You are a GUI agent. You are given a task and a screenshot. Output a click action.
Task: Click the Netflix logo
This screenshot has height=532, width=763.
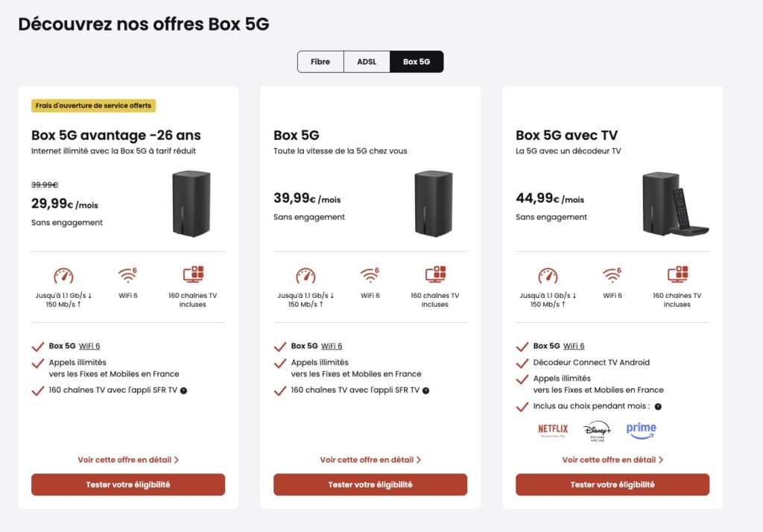point(553,429)
